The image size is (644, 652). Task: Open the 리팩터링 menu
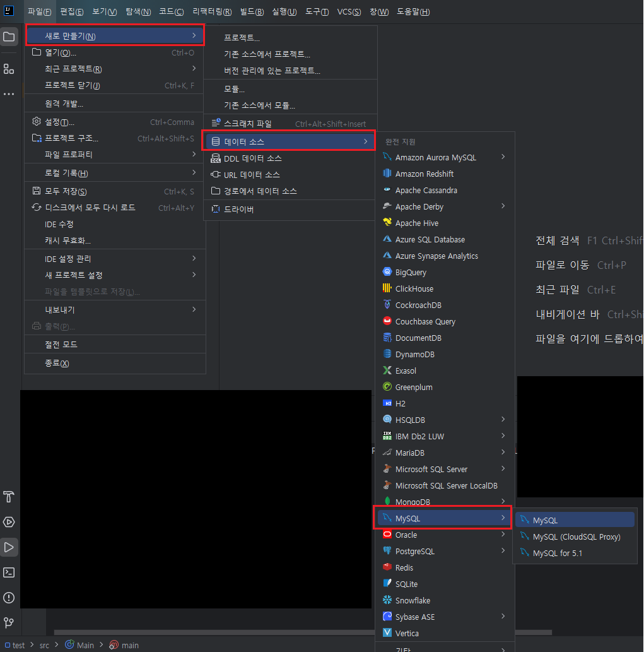212,11
